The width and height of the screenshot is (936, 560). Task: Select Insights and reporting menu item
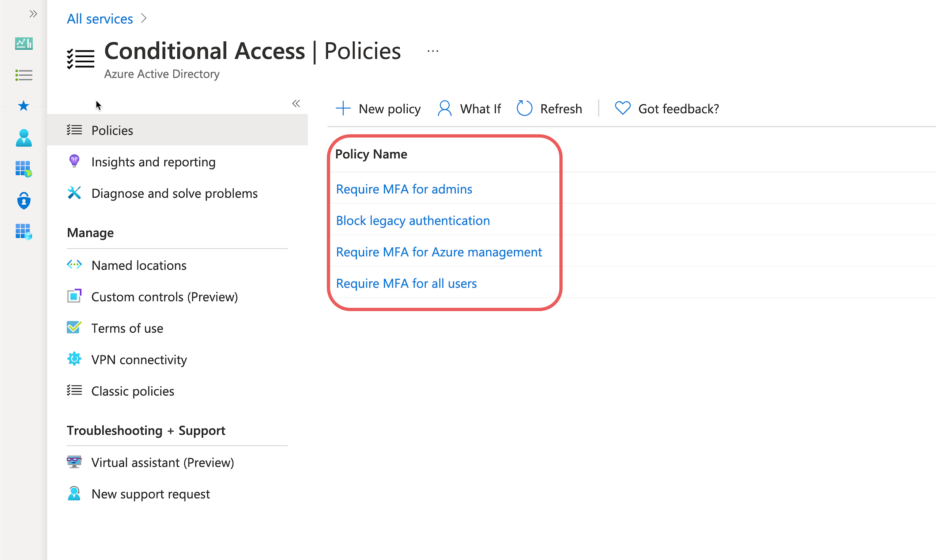click(x=153, y=162)
